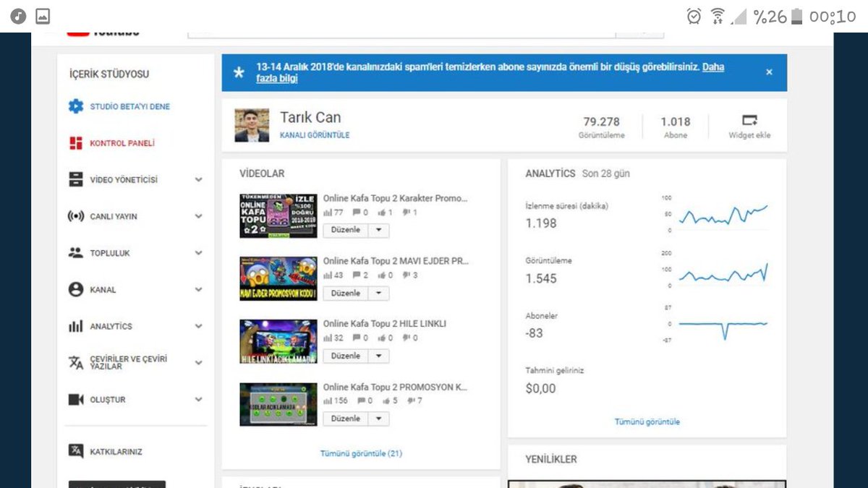Click the Wi-Fi icon in status bar
868x488 pixels.
click(718, 16)
